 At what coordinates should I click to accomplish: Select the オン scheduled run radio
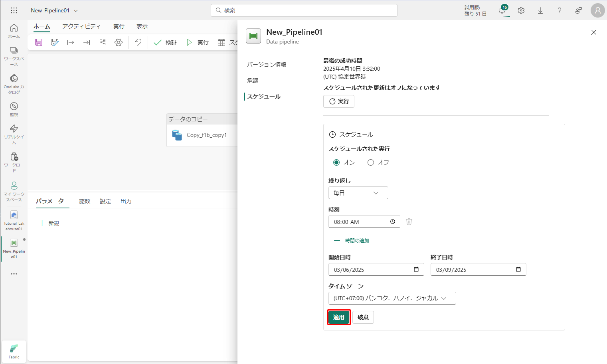click(336, 162)
